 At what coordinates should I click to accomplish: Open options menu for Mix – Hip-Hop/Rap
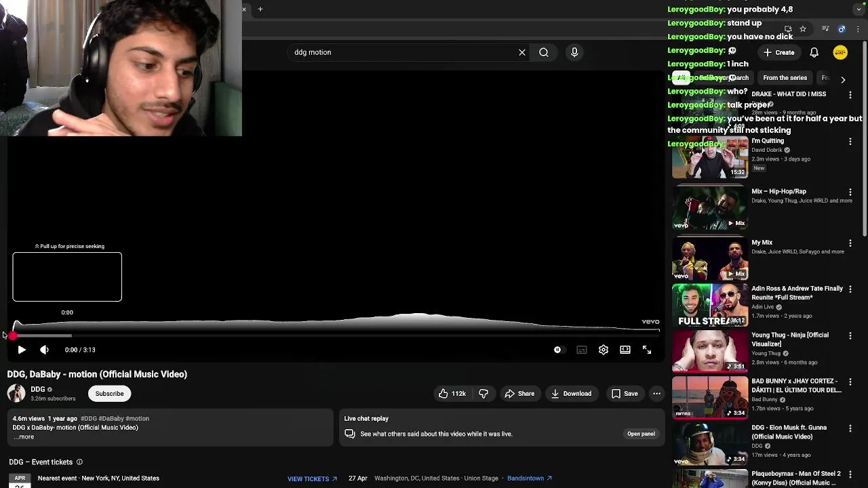point(850,192)
